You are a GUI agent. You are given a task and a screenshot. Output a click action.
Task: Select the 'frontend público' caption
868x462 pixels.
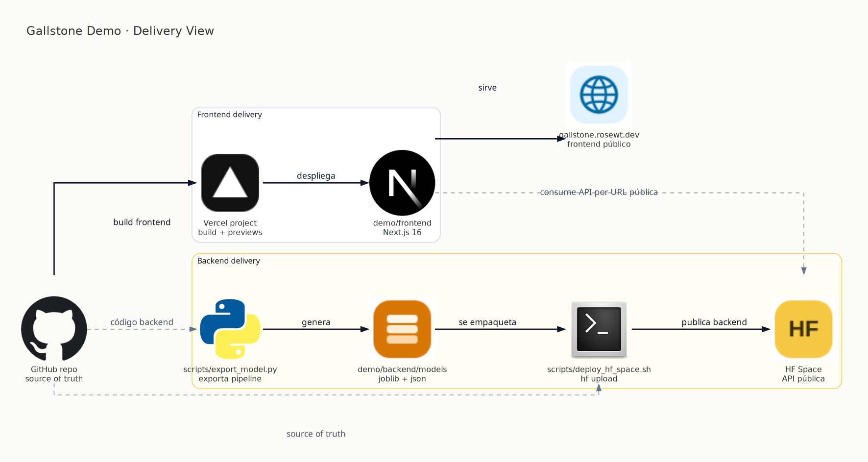pos(599,144)
